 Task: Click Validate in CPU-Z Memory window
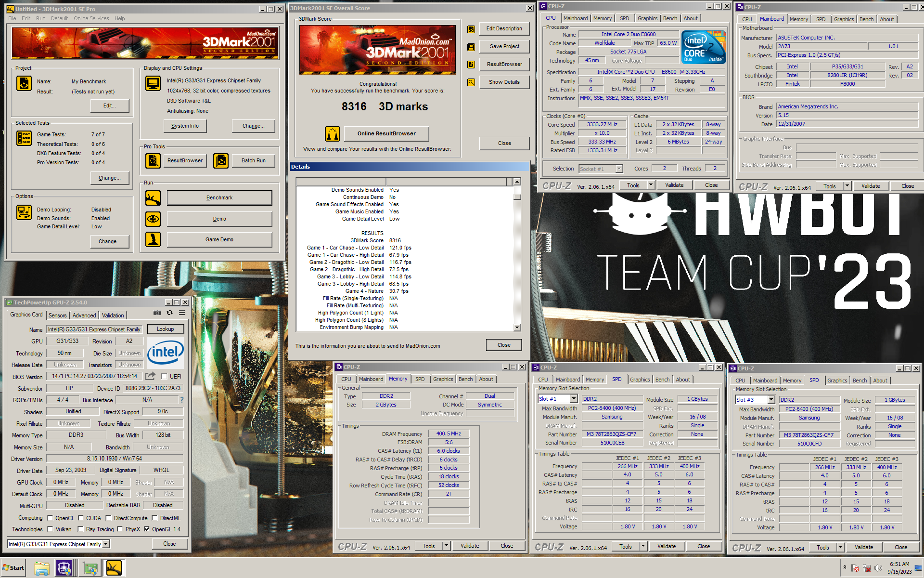(470, 546)
